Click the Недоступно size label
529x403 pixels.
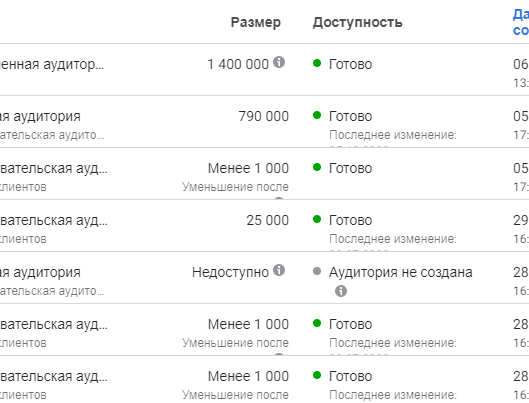(230, 272)
